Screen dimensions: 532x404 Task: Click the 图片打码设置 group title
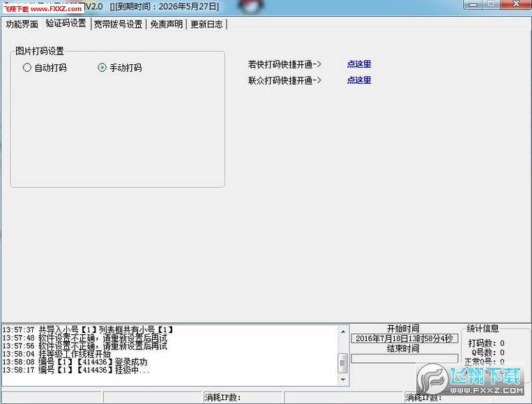pyautogui.click(x=40, y=51)
